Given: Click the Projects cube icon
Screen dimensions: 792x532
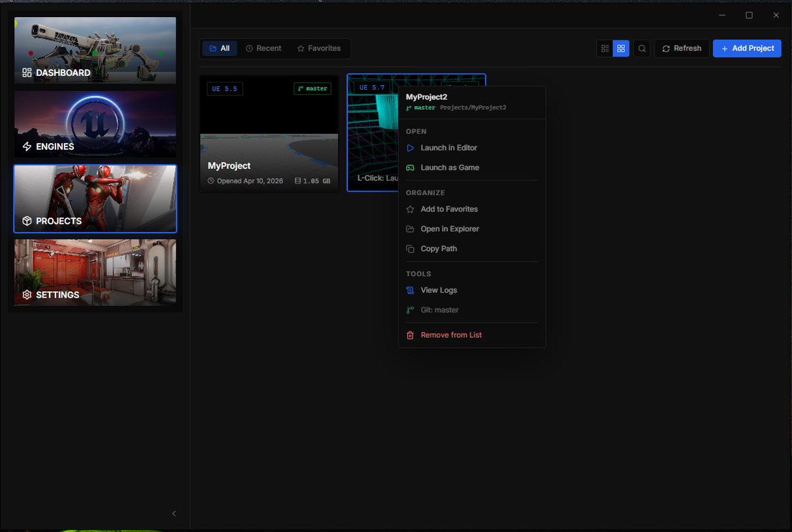Looking at the screenshot, I should tap(27, 221).
